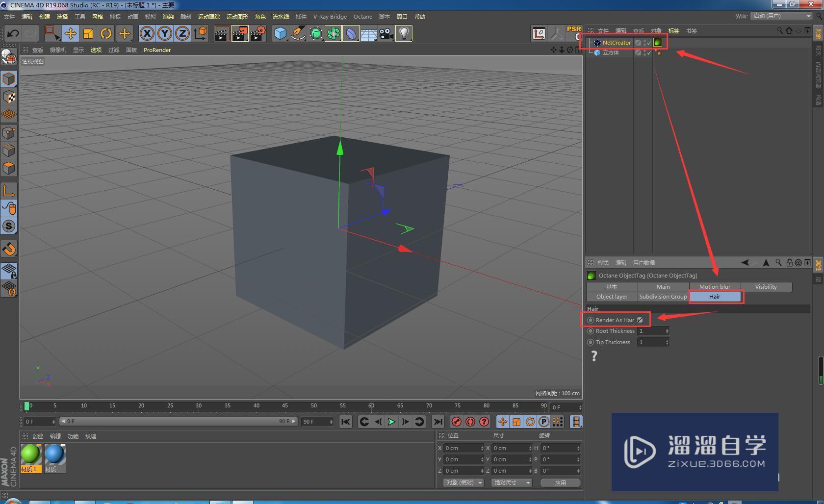824x504 pixels.
Task: Open the V-Ray Bridge menu
Action: 330,17
